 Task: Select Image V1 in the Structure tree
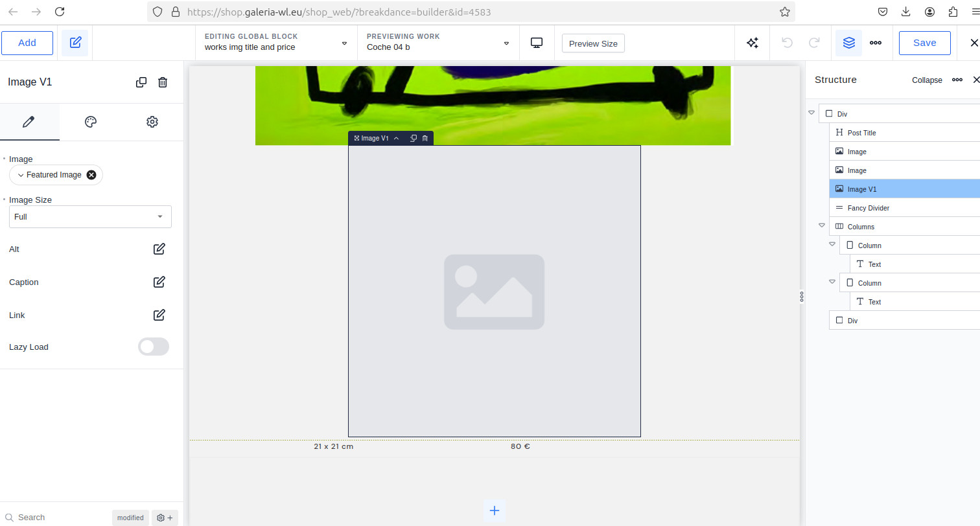coord(905,189)
